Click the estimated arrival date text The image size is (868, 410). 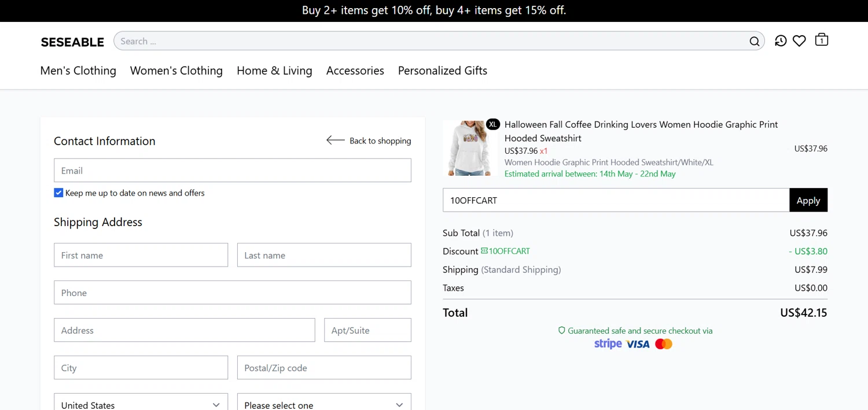[590, 173]
